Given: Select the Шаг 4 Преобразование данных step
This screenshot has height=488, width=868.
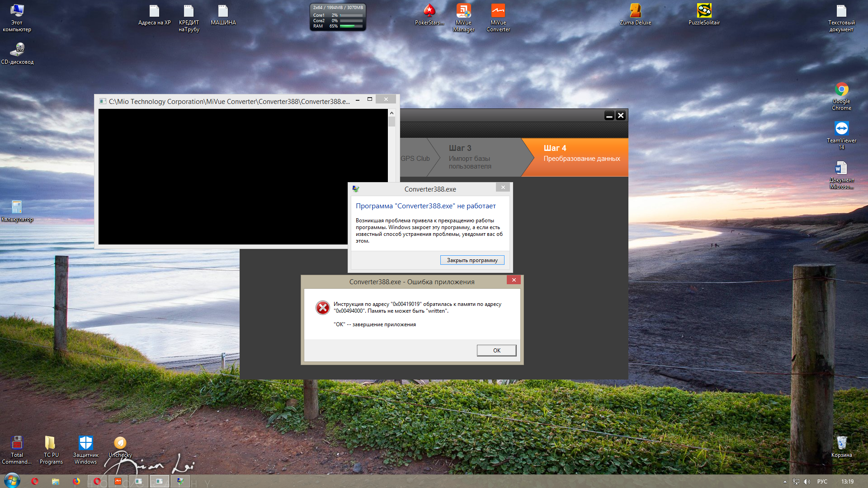Looking at the screenshot, I should [581, 154].
